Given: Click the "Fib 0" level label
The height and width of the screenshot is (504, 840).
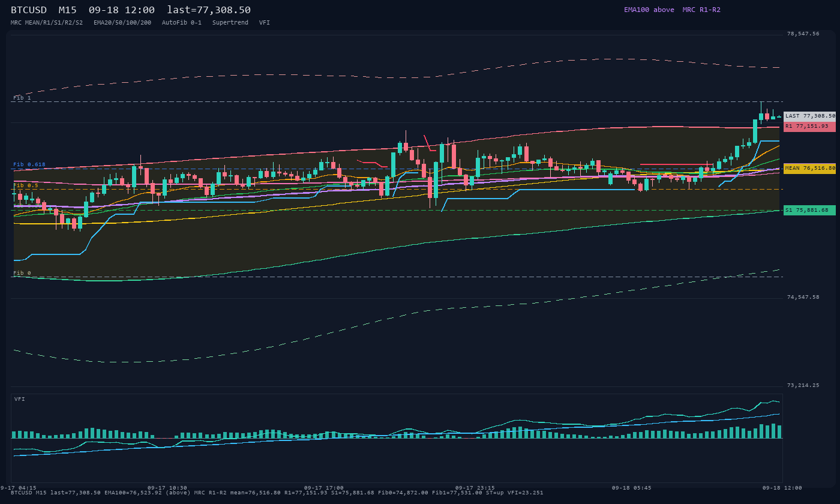Looking at the screenshot, I should click(x=22, y=273).
